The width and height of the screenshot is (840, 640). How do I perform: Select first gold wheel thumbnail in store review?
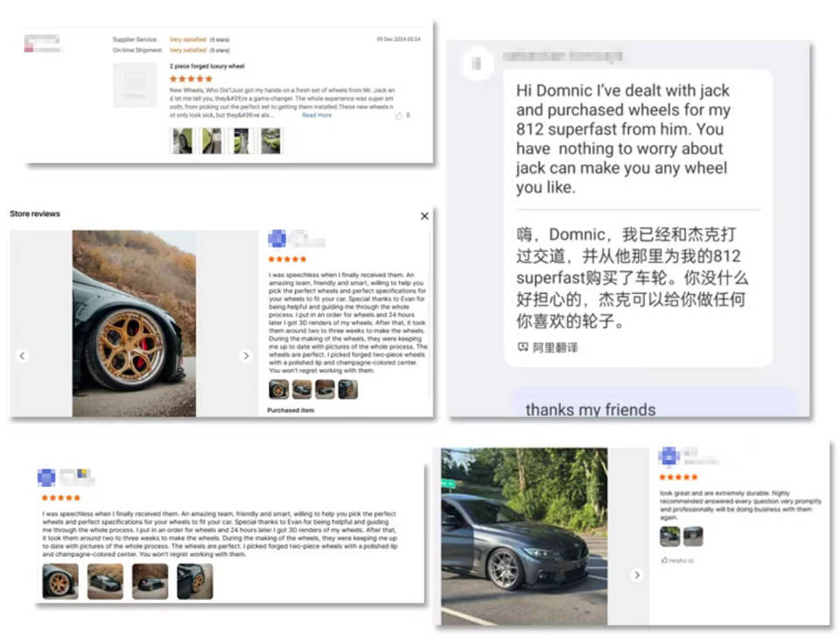pos(278,389)
